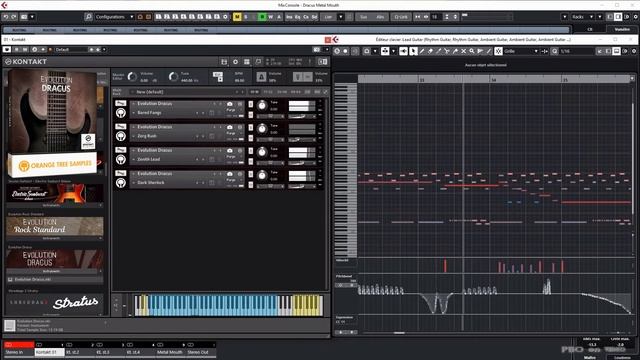The image size is (640, 360).
Task: Click the Stratus library banner
Action: pyautogui.click(x=55, y=302)
